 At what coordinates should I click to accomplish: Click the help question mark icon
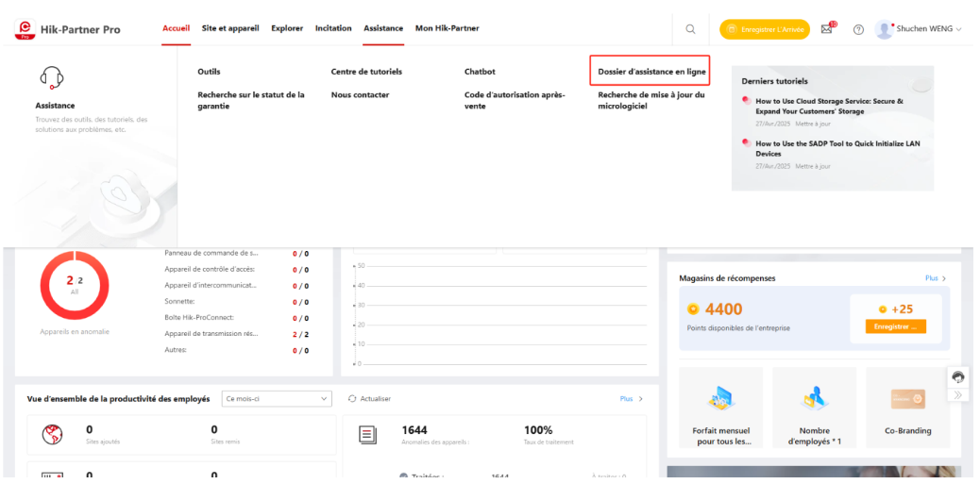point(859,29)
